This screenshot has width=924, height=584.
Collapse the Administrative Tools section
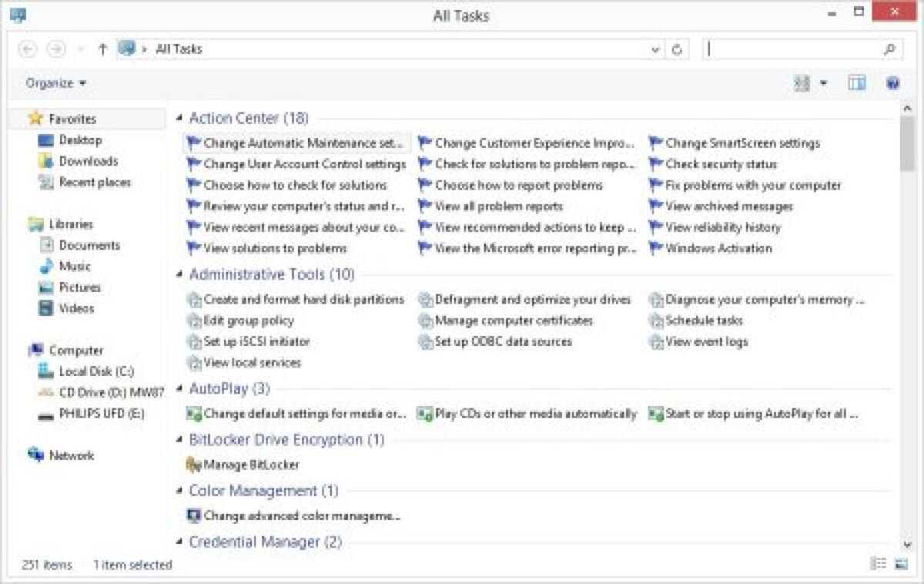179,274
